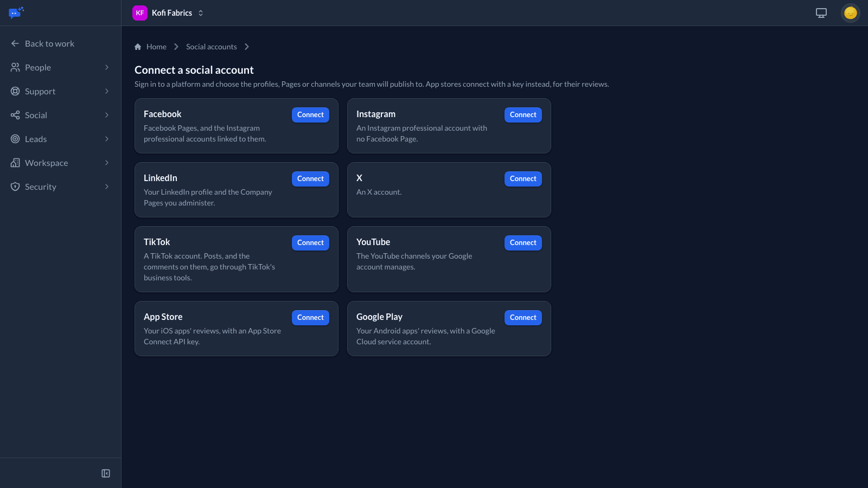
Task: Click the 'Connect a social account' heading
Action: 194,70
